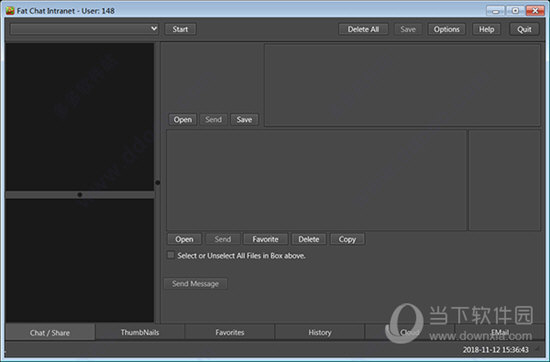
Task: Switch to the Chat / Share tab
Action: pos(50,332)
